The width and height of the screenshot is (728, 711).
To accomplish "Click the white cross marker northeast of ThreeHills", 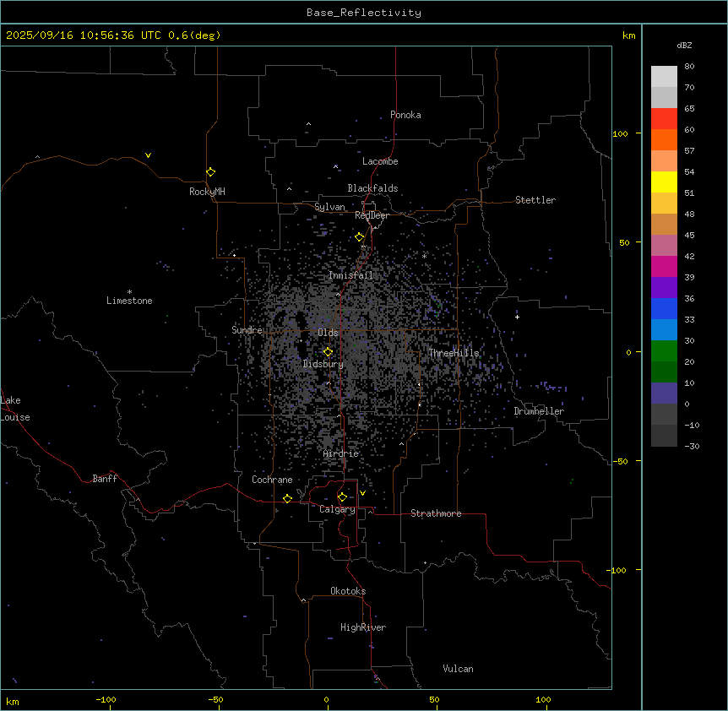I will (x=518, y=317).
